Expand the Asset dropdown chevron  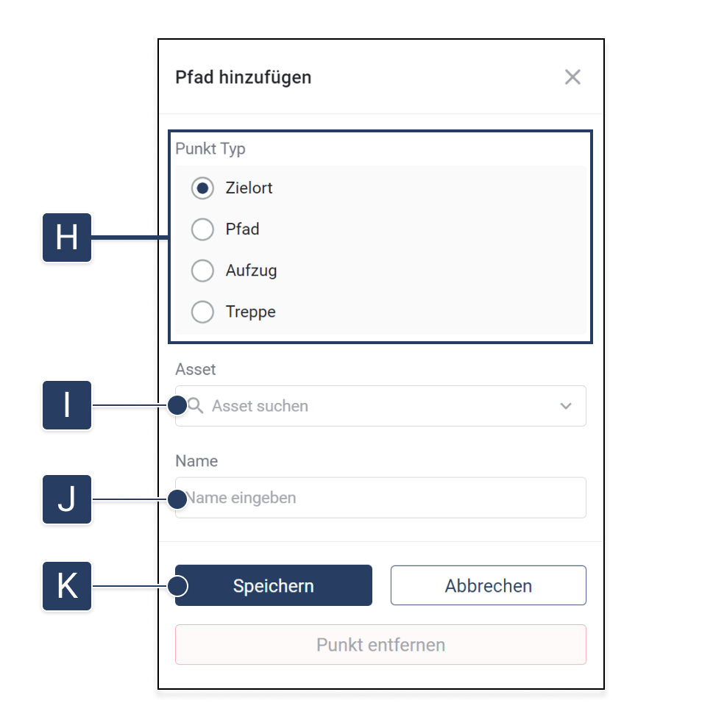(x=566, y=406)
